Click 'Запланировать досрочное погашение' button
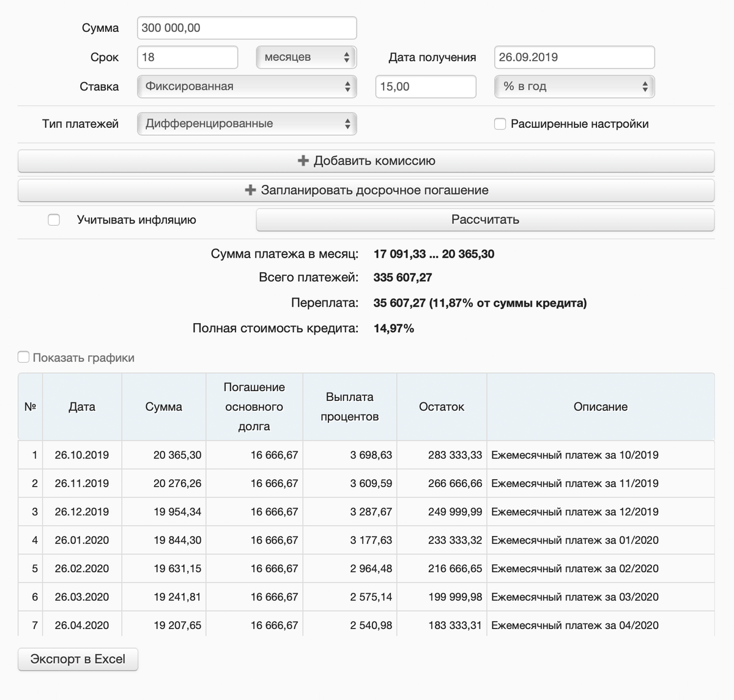The image size is (734, 700). tap(366, 190)
